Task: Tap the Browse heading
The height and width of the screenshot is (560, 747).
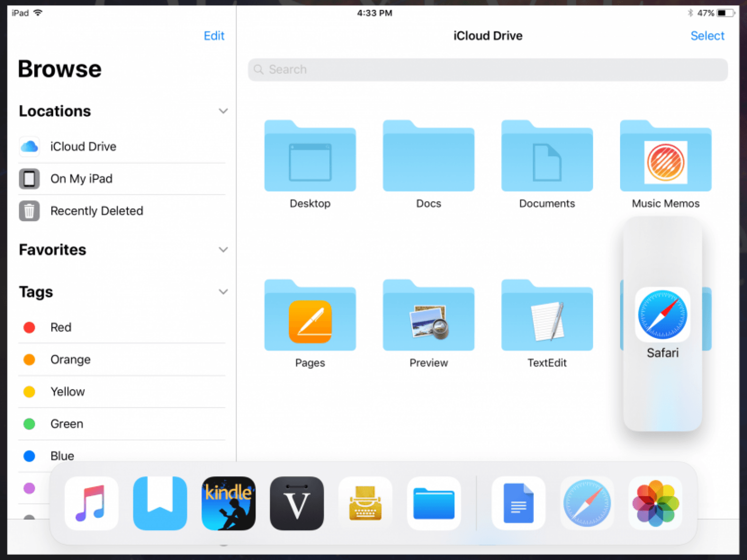Action: [x=60, y=69]
